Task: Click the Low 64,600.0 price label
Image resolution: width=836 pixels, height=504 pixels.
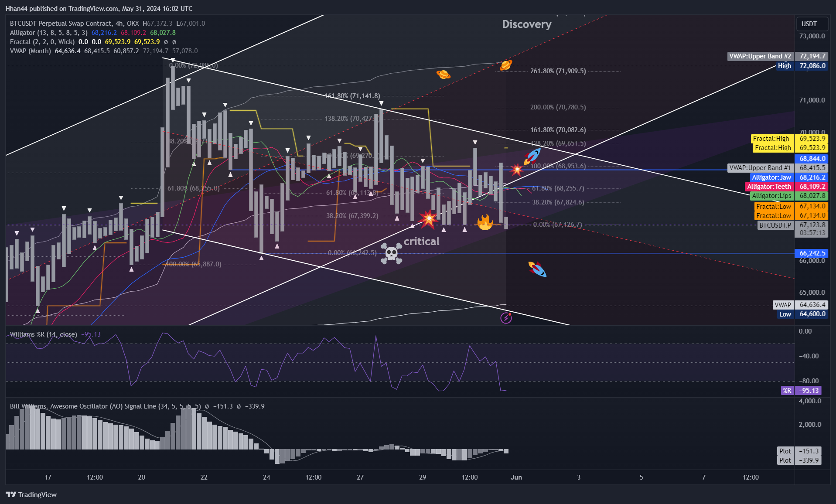Action: pos(802,314)
